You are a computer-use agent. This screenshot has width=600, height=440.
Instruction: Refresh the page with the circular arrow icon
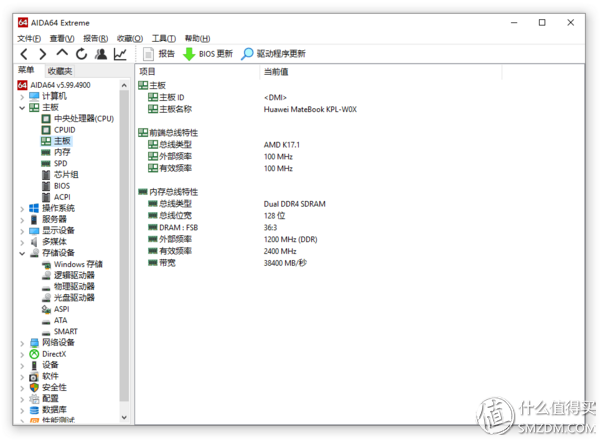[x=81, y=54]
